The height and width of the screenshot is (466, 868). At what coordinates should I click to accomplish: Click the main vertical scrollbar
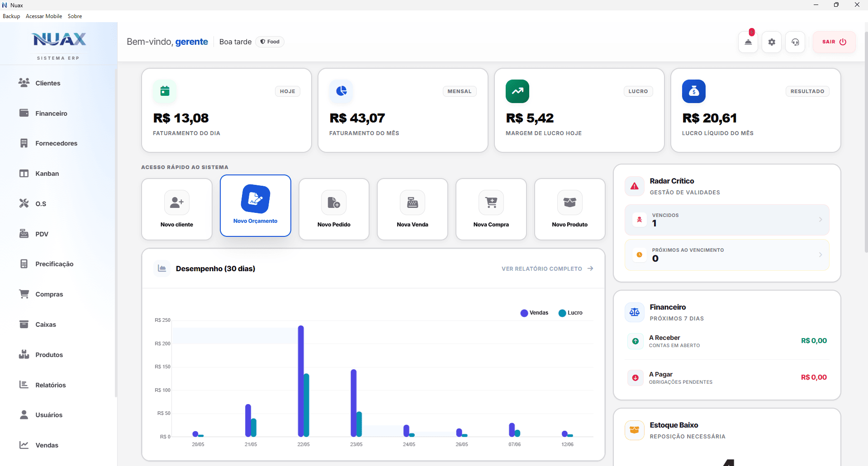(866, 142)
